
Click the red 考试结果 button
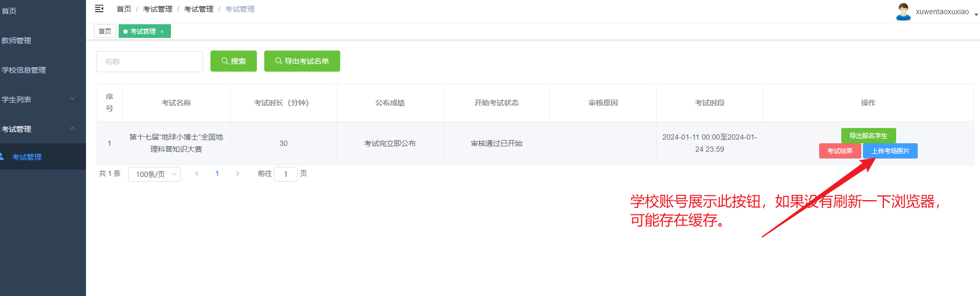pyautogui.click(x=840, y=151)
